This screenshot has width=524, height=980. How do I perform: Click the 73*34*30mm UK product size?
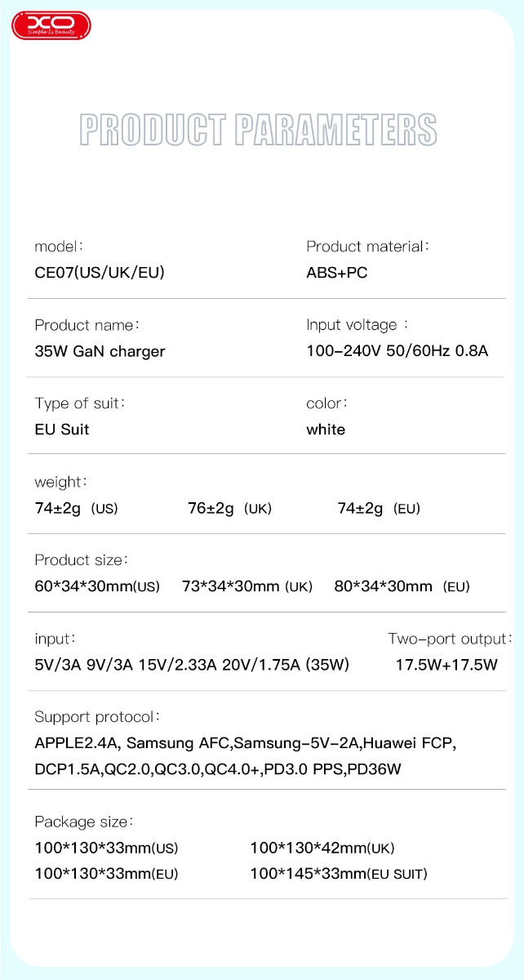246,586
